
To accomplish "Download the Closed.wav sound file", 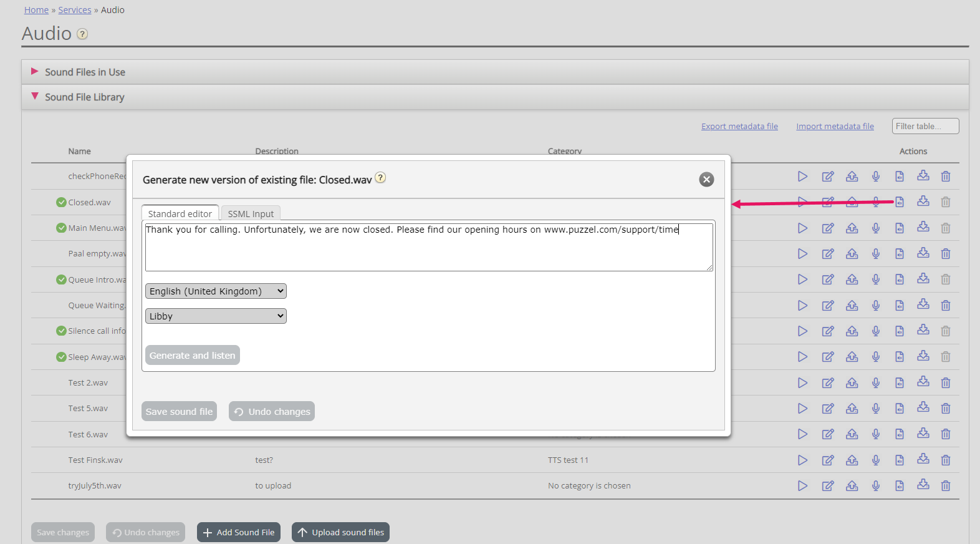I will point(923,202).
